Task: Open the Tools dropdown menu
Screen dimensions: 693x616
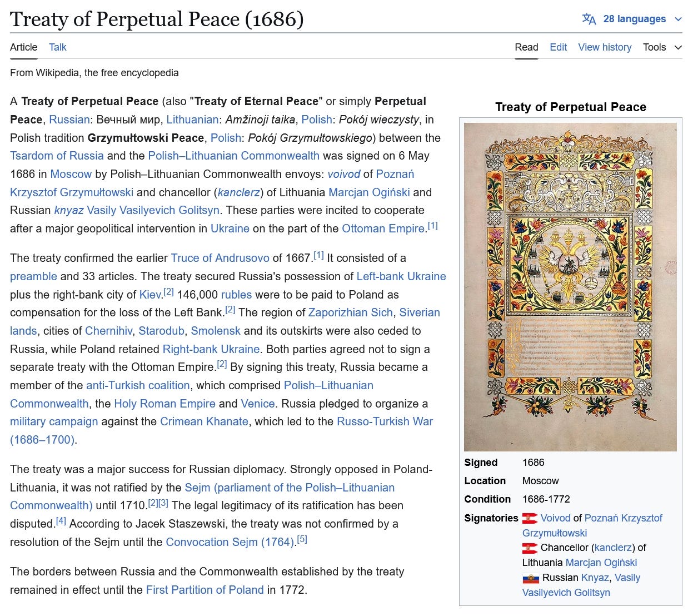Action: pos(662,47)
